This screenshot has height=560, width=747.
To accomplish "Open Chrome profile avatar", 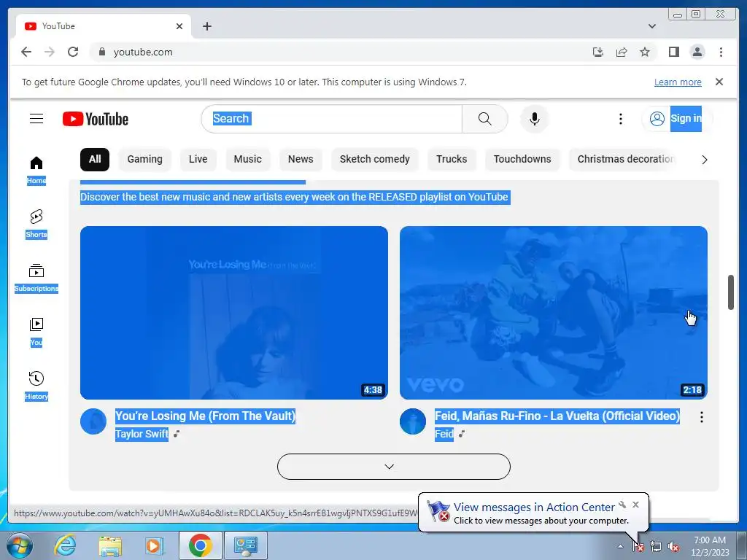I will tap(697, 52).
